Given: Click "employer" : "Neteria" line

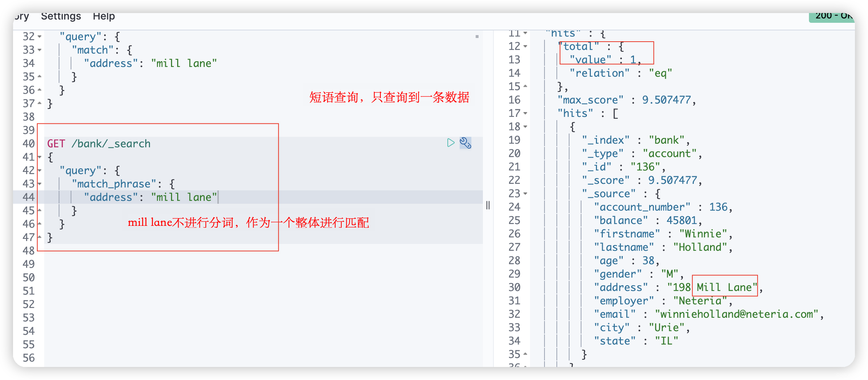Looking at the screenshot, I should click(663, 301).
